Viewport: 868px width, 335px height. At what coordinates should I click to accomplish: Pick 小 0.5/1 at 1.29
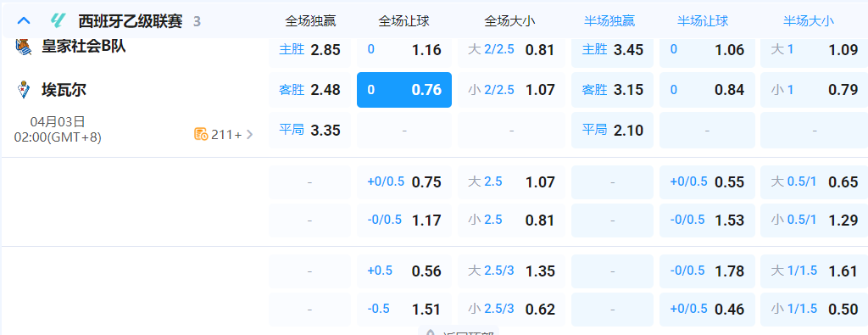point(815,221)
